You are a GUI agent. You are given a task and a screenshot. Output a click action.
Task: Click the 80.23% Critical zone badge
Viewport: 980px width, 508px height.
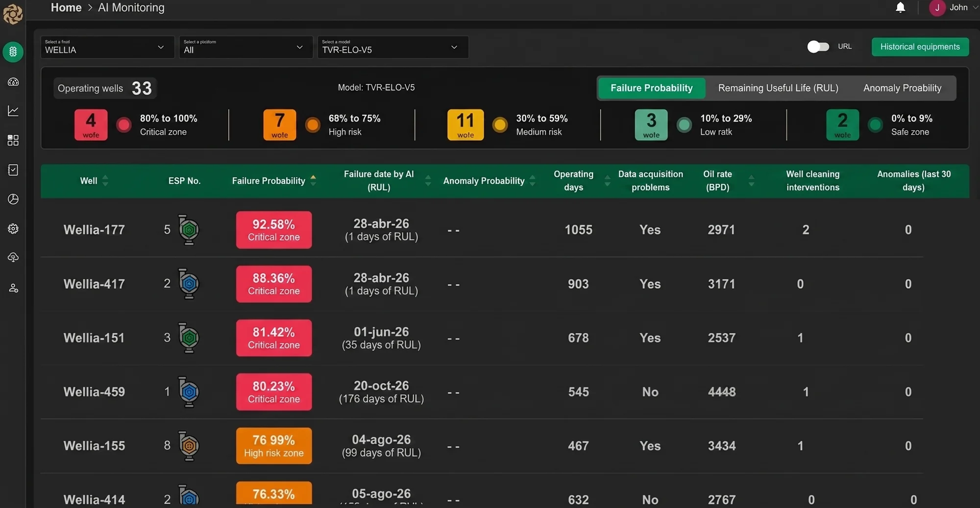274,392
